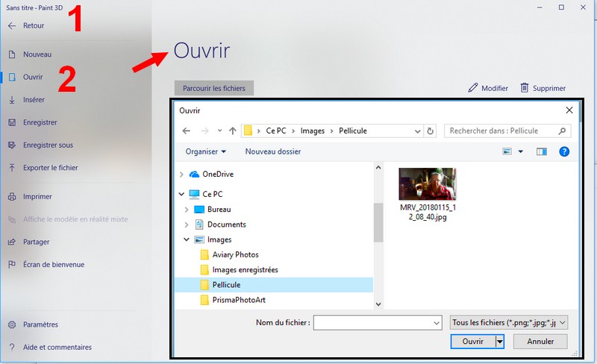Select Imprimer in the side menu
This screenshot has height=364, width=597.
(x=37, y=196)
